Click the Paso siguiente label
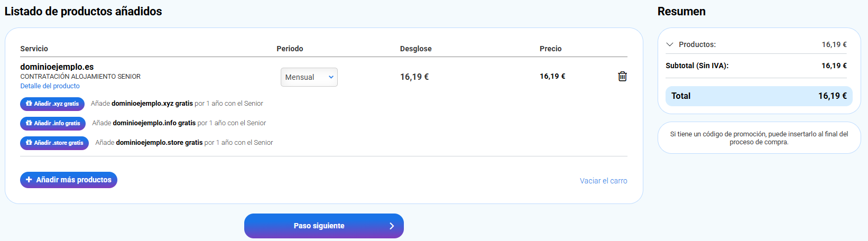 (319, 226)
